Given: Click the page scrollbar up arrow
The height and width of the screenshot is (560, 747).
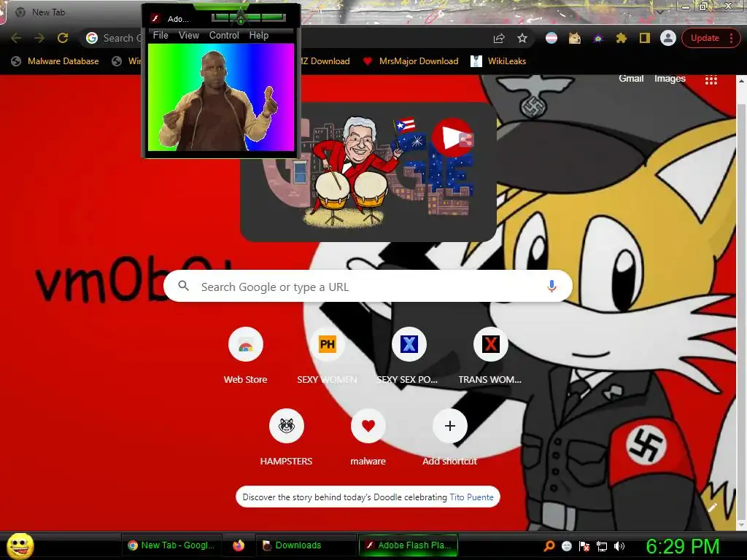Looking at the screenshot, I should (x=741, y=82).
